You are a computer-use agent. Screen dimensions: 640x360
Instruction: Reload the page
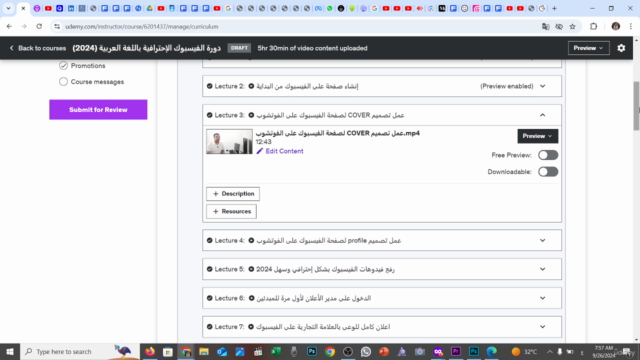point(39,27)
